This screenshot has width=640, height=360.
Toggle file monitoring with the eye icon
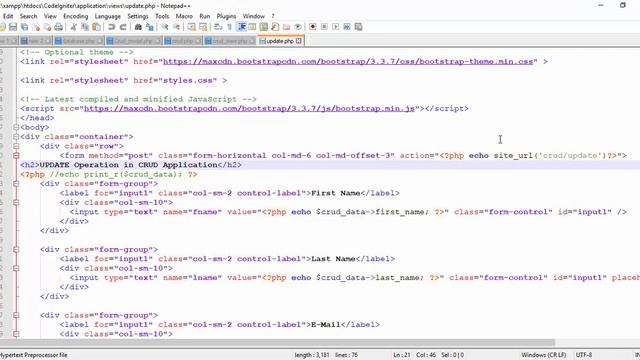coord(298,27)
